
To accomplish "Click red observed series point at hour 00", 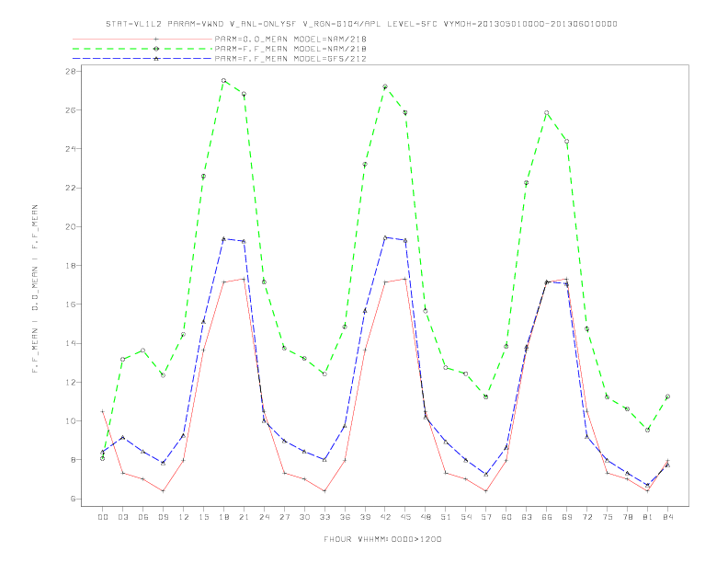I will point(103,411).
